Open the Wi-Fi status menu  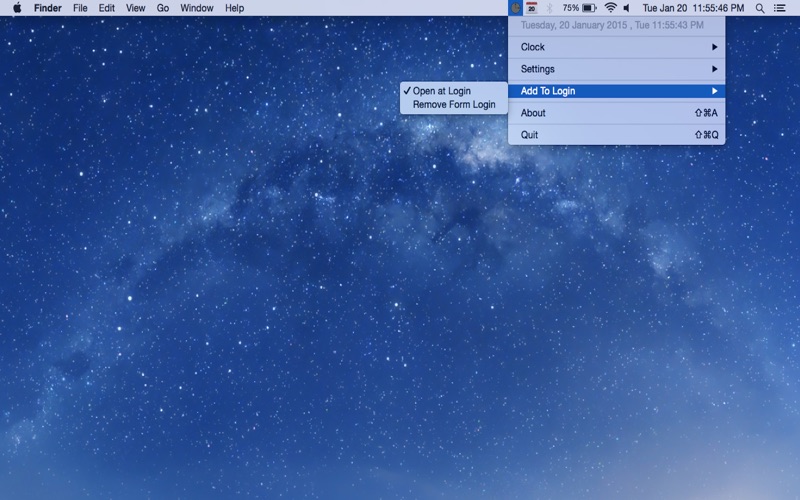[x=610, y=8]
